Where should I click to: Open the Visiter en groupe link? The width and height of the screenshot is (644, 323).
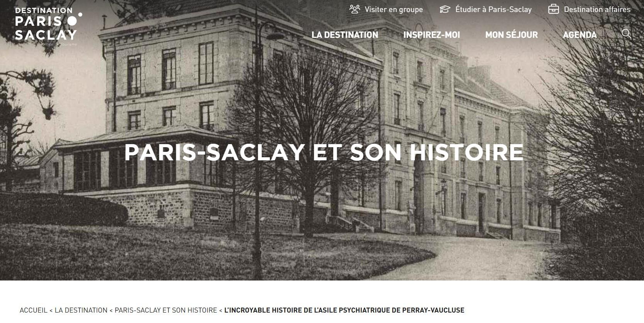pyautogui.click(x=393, y=9)
